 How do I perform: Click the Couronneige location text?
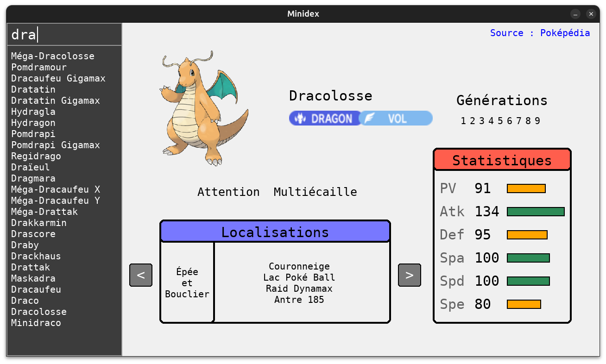(x=299, y=266)
